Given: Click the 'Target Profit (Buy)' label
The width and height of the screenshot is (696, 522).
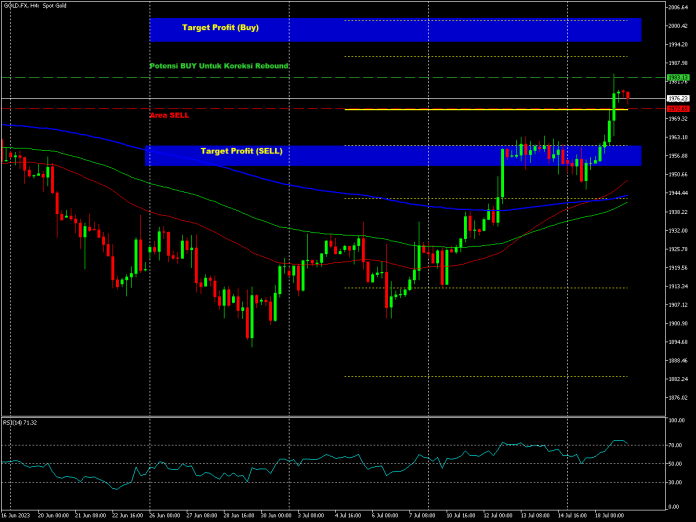Looking at the screenshot, I should pos(220,28).
